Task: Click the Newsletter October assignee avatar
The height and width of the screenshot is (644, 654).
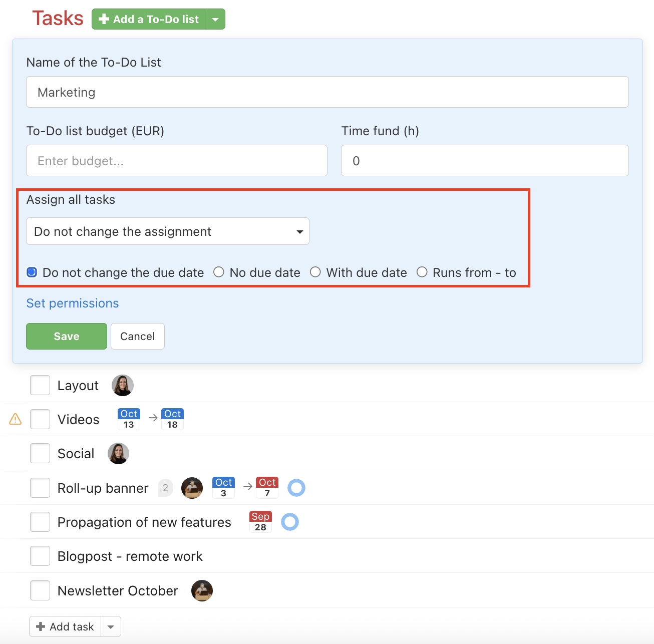Action: point(202,591)
